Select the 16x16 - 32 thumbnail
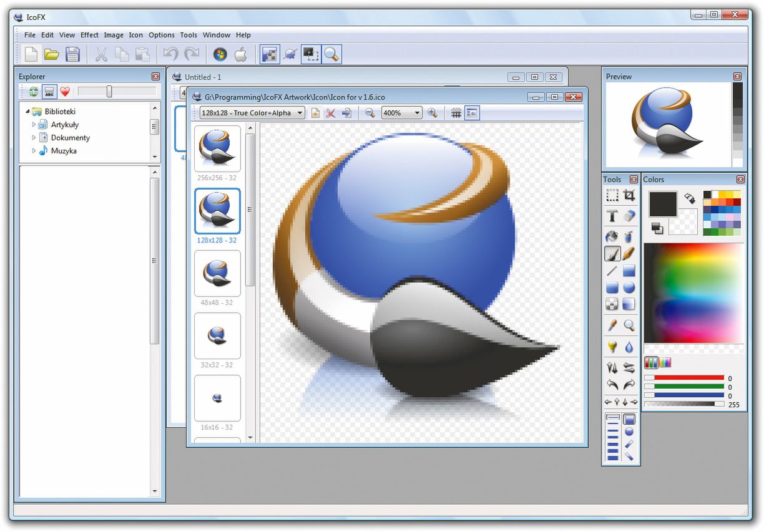This screenshot has width=764, height=532. (x=217, y=398)
